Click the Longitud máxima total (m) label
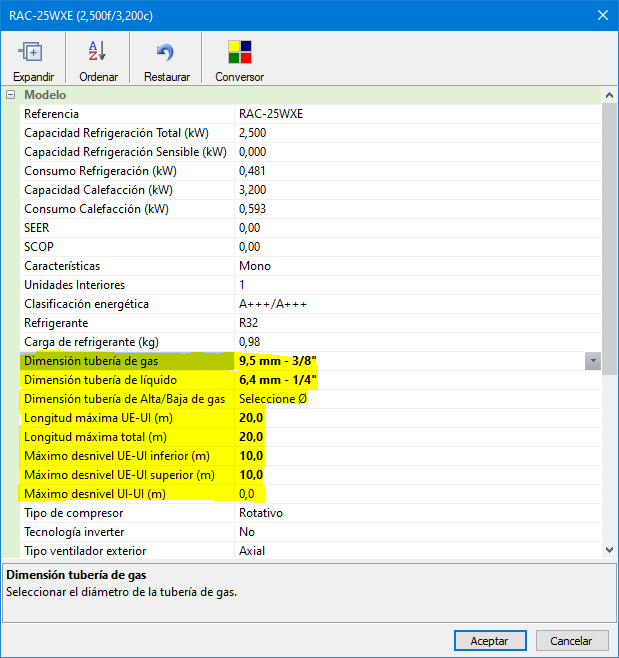 click(95, 437)
